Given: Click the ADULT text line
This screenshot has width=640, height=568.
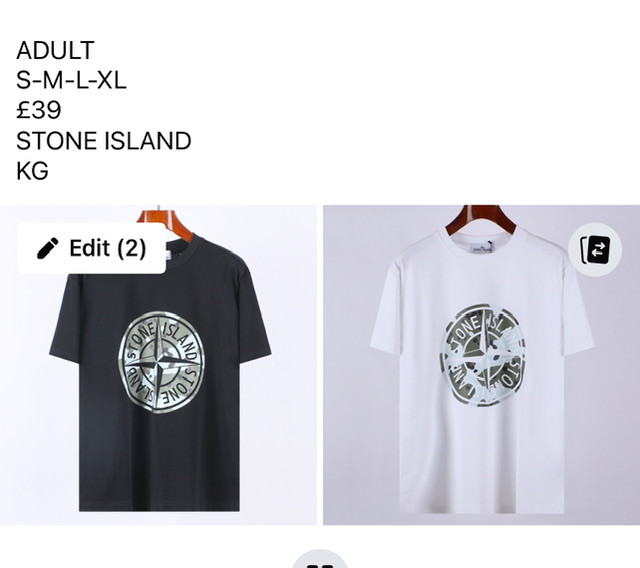Looking at the screenshot, I should 55,50.
